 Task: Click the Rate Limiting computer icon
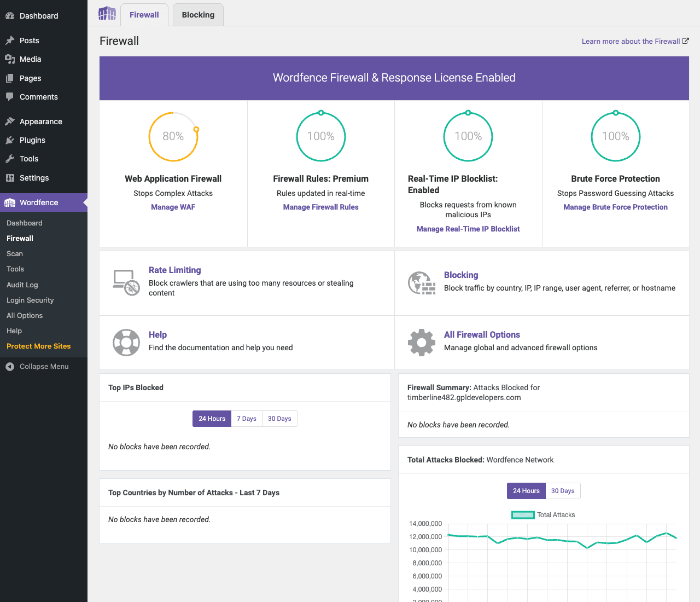click(x=126, y=282)
